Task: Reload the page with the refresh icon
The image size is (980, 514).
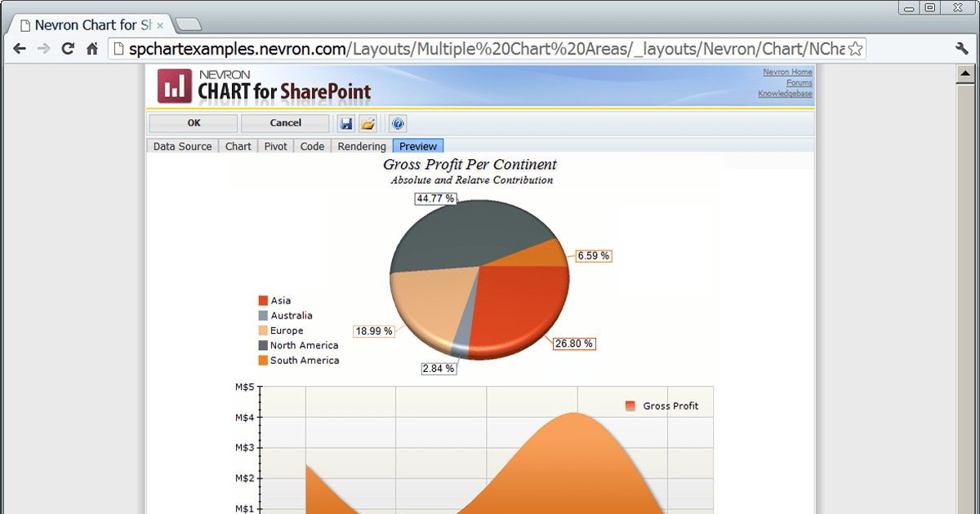Action: (68, 49)
